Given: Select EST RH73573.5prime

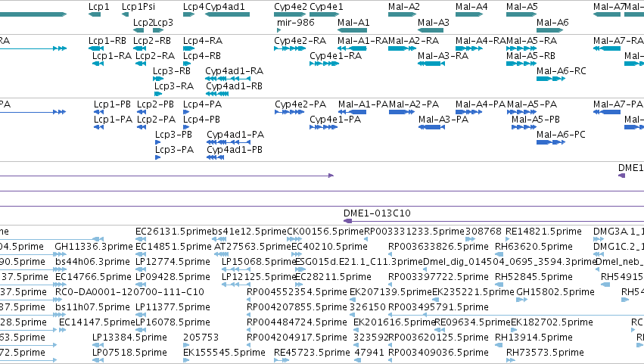Looking at the screenshot, I should [x=511, y=360].
